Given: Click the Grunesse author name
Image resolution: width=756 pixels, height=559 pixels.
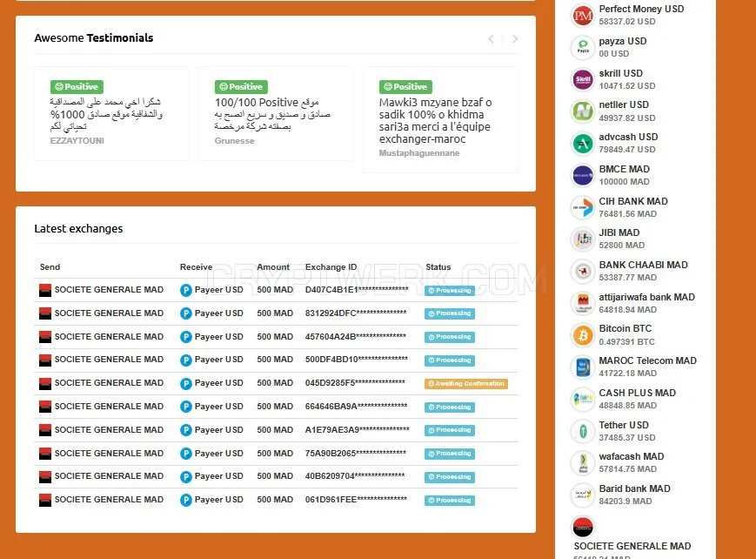Looking at the screenshot, I should click(x=234, y=141).
